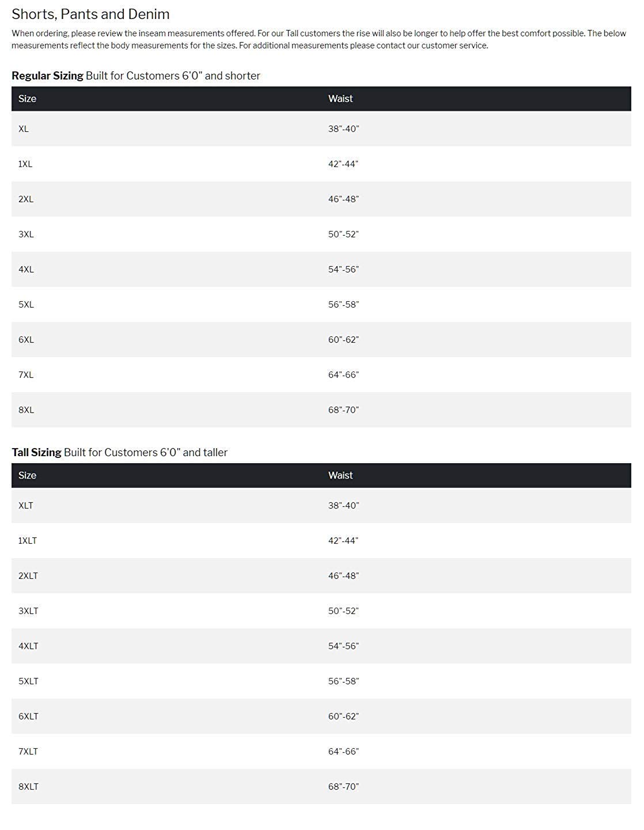Click the 4XLT size cell
644x830 pixels.
28,646
